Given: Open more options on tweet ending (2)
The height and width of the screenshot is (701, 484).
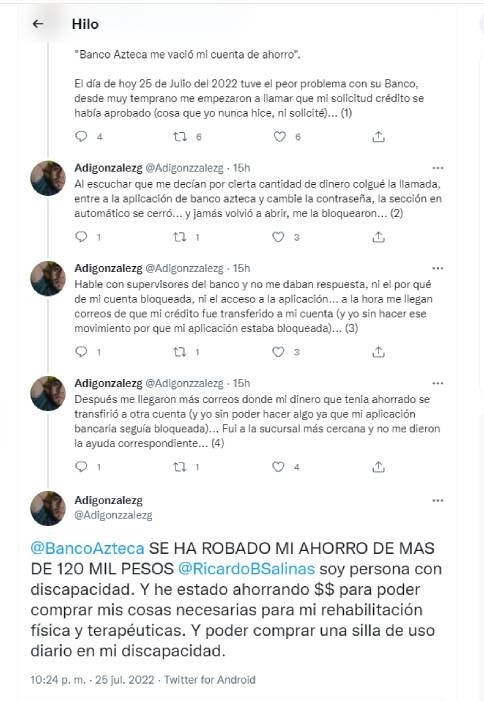Looking at the screenshot, I should (x=438, y=168).
